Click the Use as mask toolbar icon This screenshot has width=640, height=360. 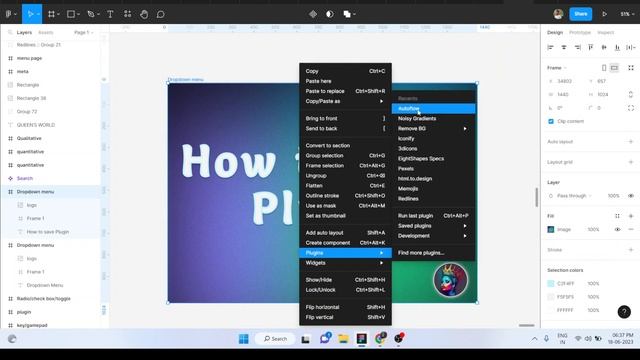tap(330, 14)
